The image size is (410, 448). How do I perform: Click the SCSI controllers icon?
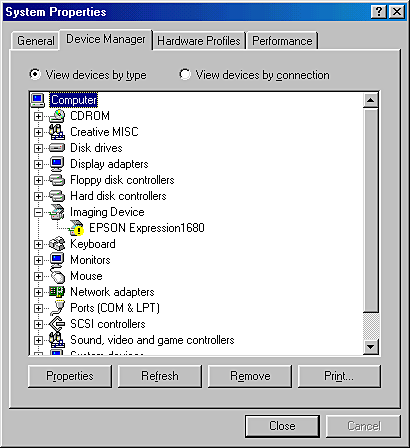tap(57, 324)
